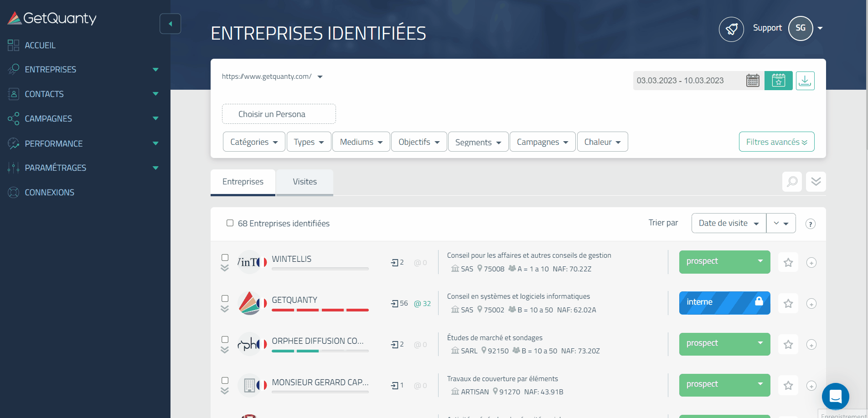Open the chat bubble widget
The height and width of the screenshot is (418, 868).
coord(835,397)
